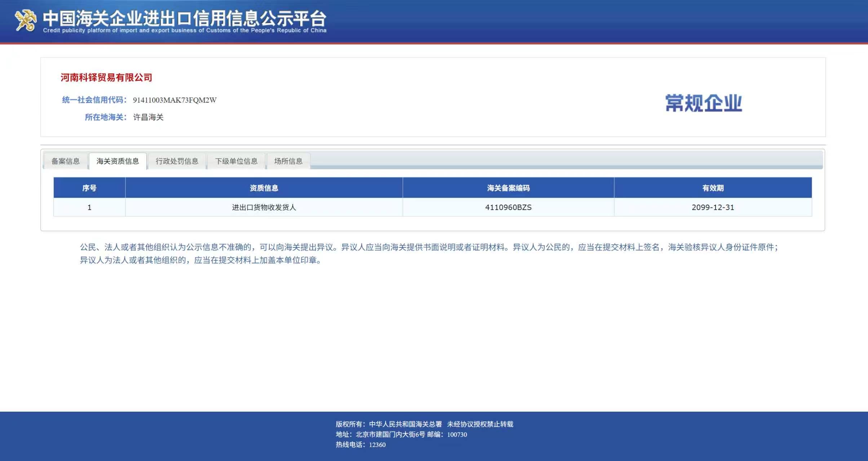Show the 场所信息 tab
Viewport: 868px width, 461px height.
288,161
